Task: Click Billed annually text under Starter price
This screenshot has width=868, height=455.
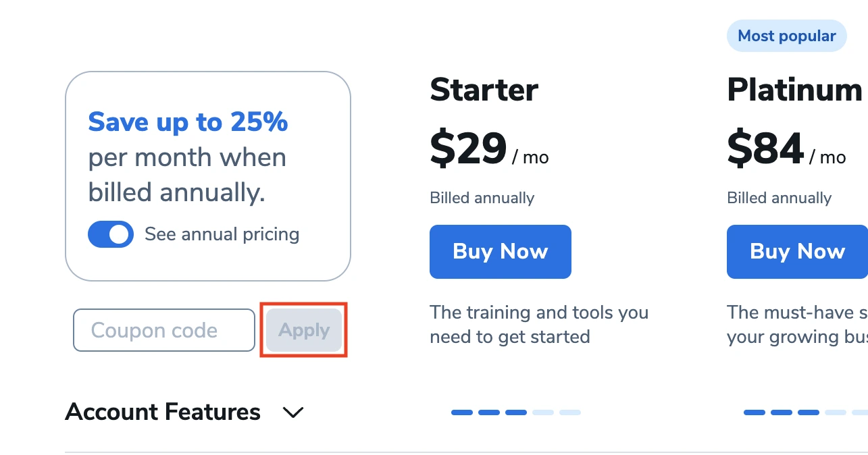Action: coord(482,198)
